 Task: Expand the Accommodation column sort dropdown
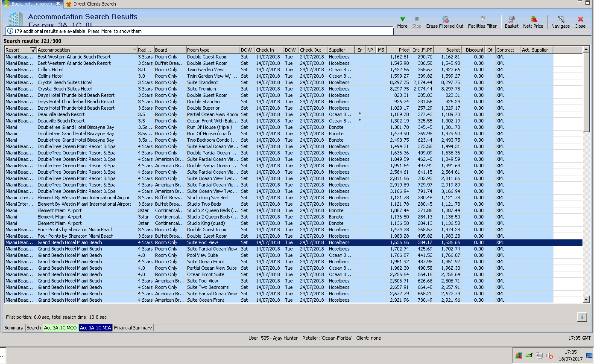click(135, 50)
